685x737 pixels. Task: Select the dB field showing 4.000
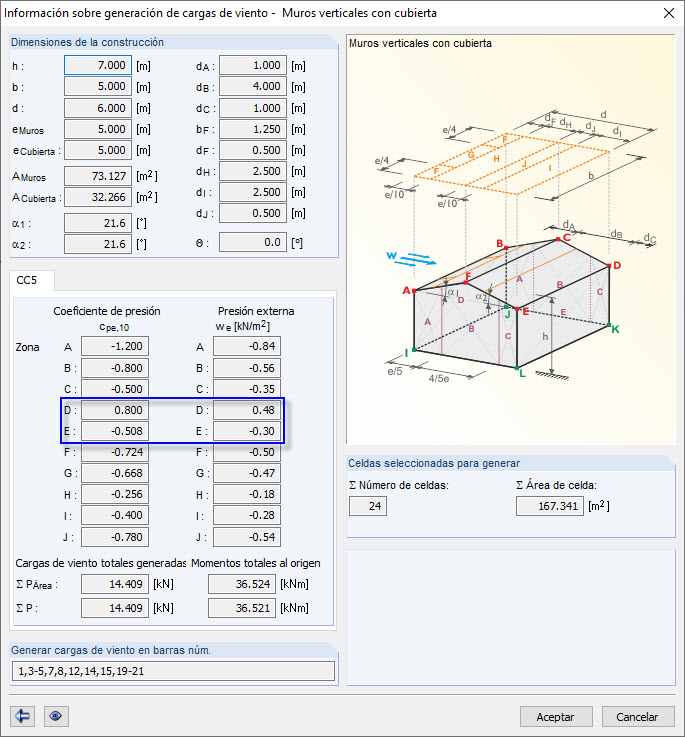pos(253,86)
